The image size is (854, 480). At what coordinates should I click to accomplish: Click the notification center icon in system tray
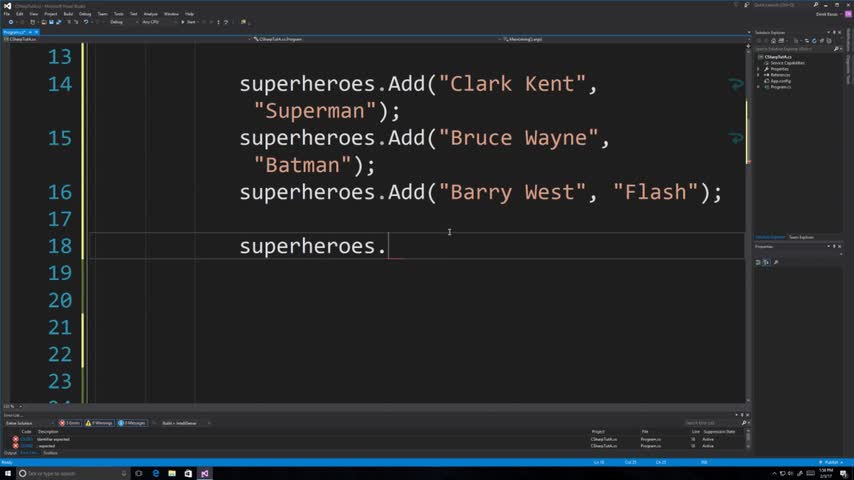point(843,473)
